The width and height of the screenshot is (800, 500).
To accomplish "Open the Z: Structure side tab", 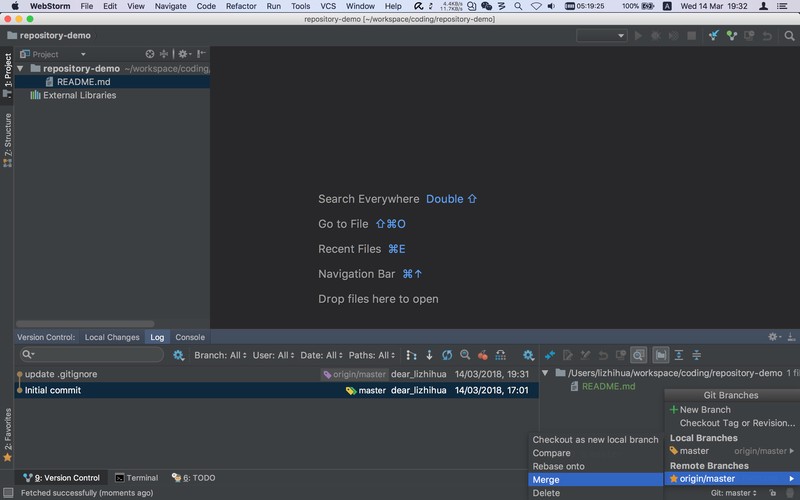I will tap(7, 140).
